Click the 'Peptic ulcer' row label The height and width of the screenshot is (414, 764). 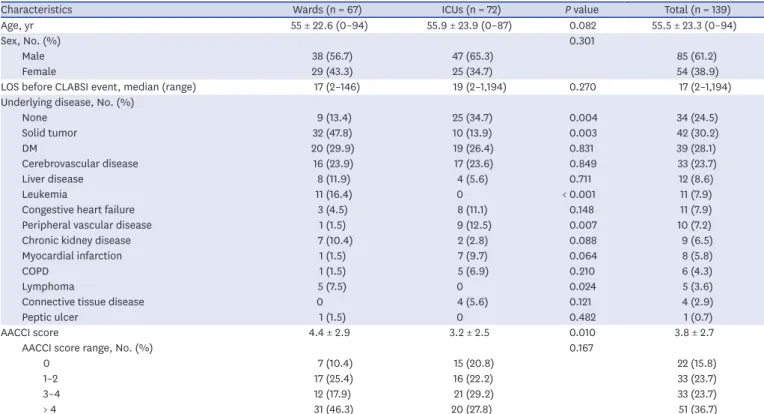[x=50, y=317]
